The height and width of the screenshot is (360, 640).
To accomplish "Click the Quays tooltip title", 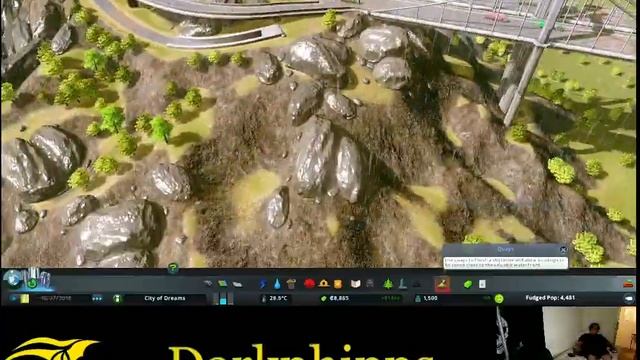I will [x=505, y=249].
